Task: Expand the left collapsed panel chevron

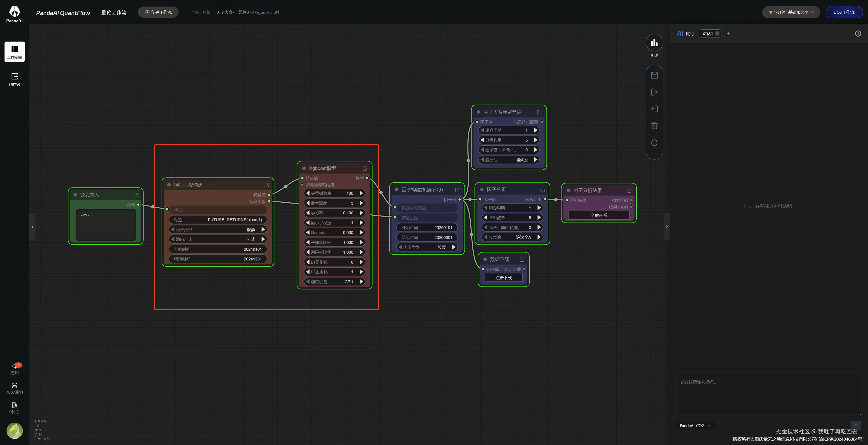Action: pyautogui.click(x=32, y=227)
